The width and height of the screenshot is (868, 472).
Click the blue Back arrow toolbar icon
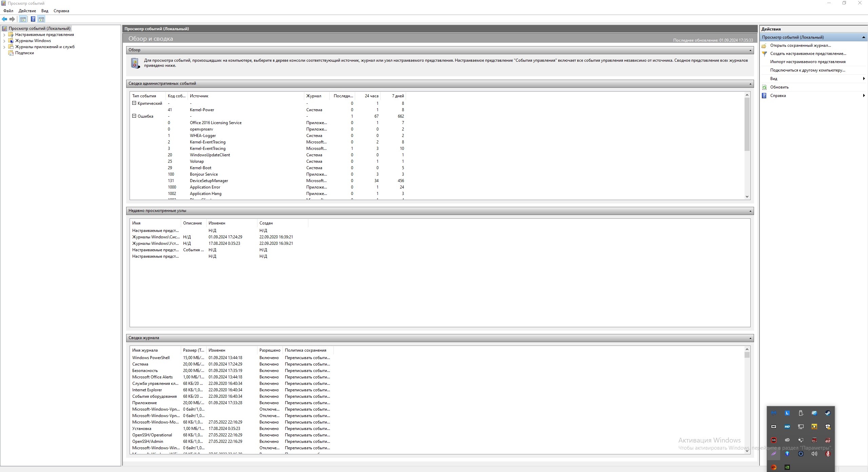click(x=4, y=19)
